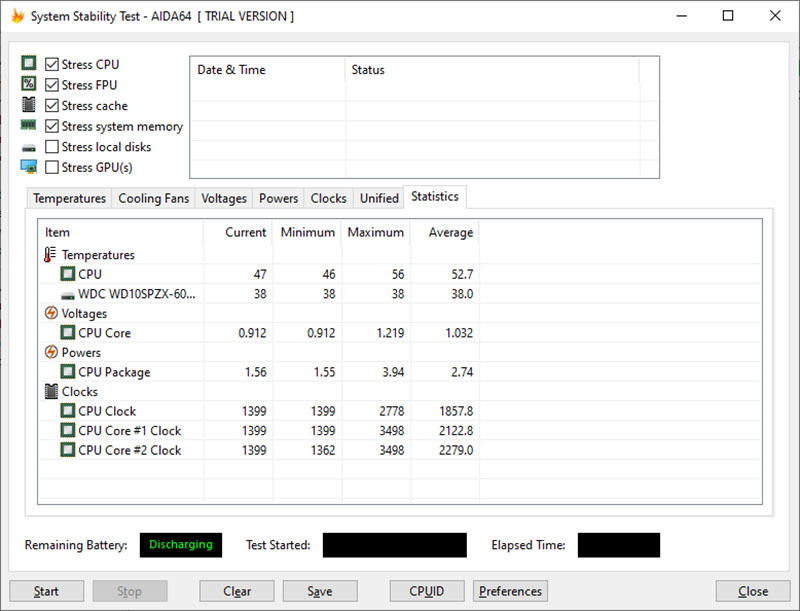Screen dimensions: 800x611
Task: Click the CPU Core #1 Clock icon
Action: click(x=68, y=430)
